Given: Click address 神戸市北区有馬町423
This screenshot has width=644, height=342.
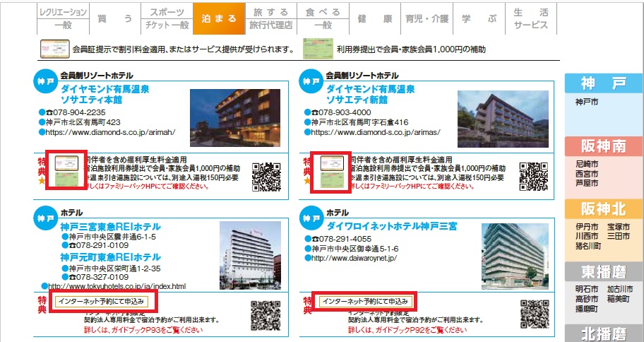Looking at the screenshot, I should pyautogui.click(x=83, y=122).
